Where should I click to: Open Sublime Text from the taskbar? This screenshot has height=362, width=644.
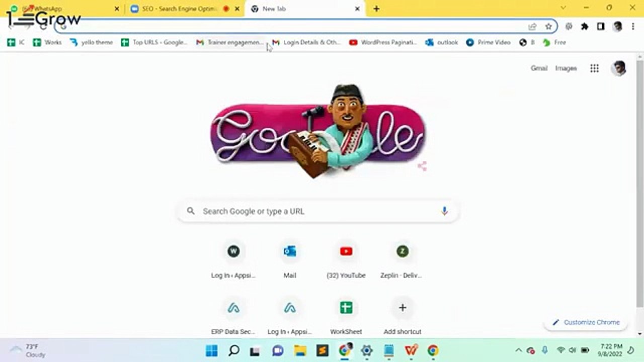[x=322, y=350]
